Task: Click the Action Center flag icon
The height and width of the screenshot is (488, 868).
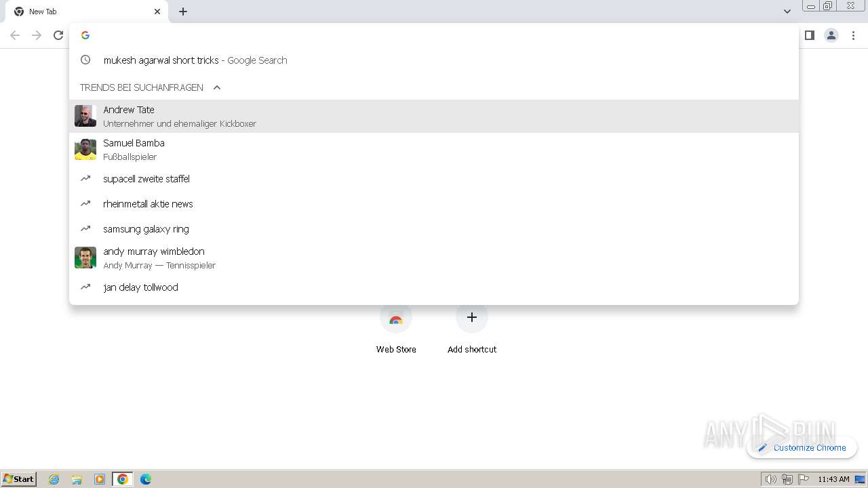Action: point(804,479)
